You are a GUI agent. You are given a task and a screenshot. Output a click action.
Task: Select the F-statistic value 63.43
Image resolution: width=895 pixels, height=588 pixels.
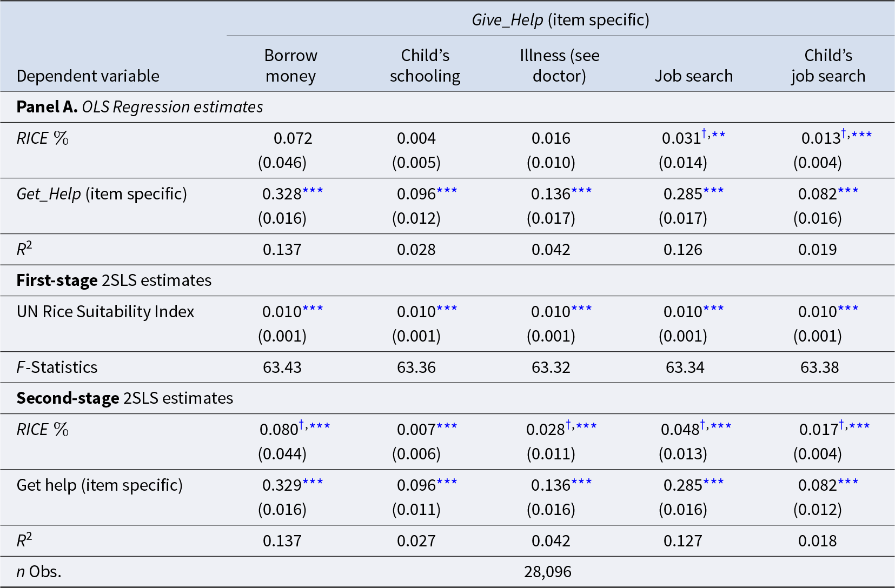282,367
